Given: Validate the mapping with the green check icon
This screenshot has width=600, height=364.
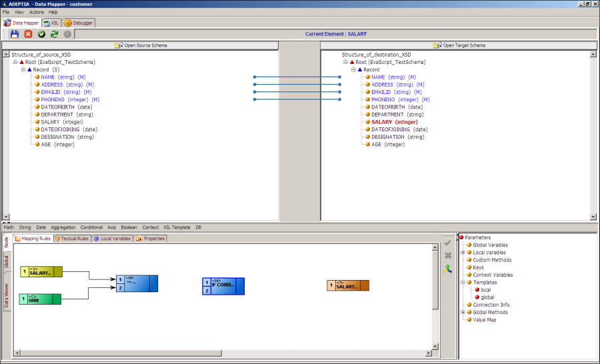Looking at the screenshot, I should pos(41,34).
